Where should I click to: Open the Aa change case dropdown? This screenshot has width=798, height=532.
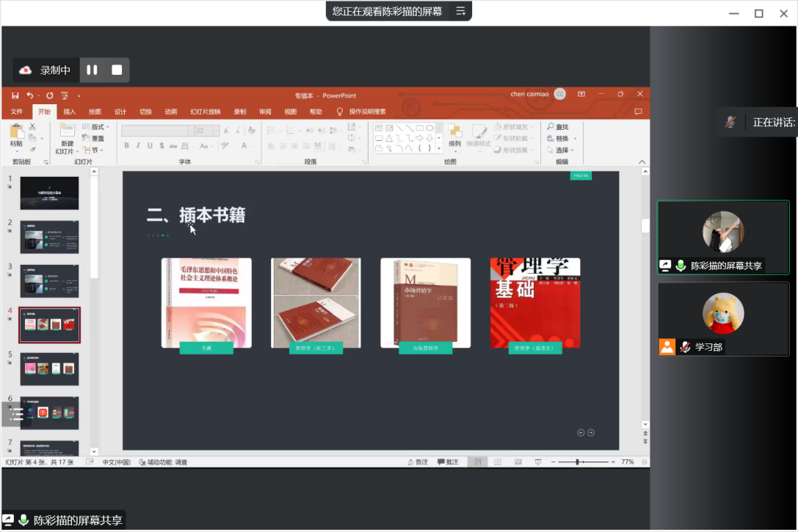(x=205, y=146)
